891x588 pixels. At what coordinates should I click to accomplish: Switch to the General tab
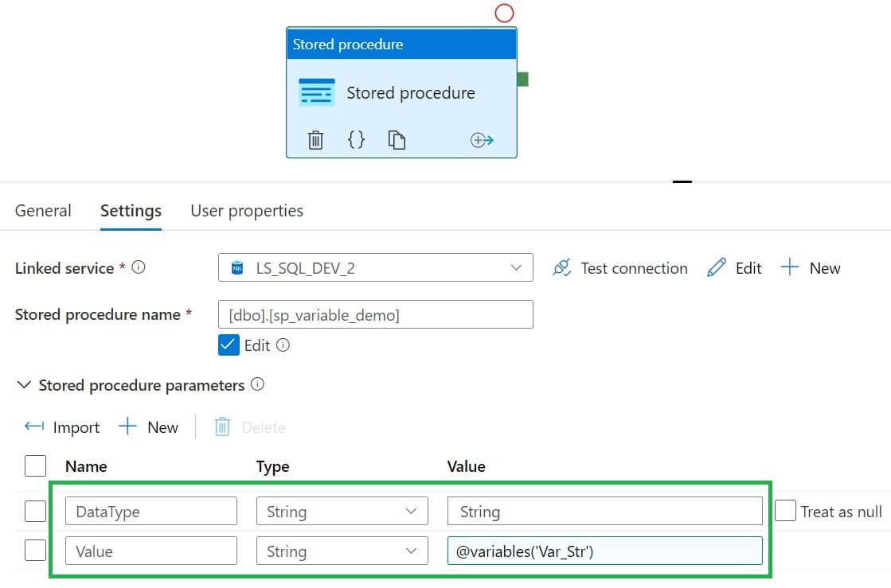pos(43,211)
